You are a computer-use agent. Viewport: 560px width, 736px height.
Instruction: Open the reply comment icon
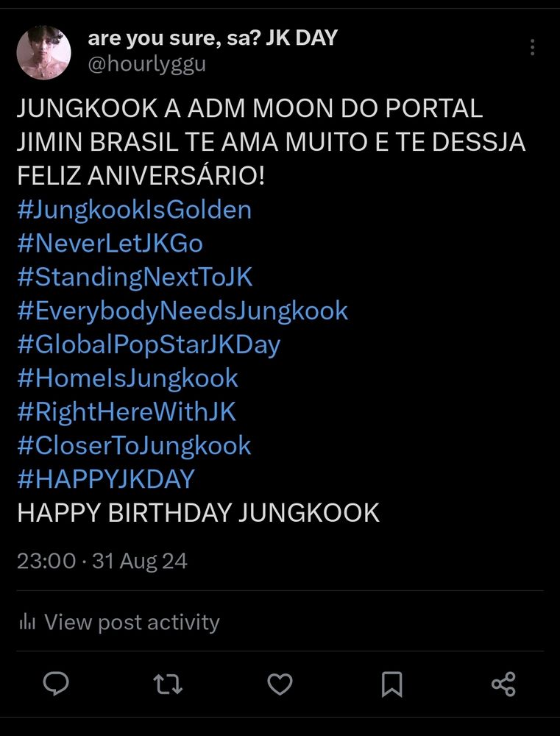(56, 684)
